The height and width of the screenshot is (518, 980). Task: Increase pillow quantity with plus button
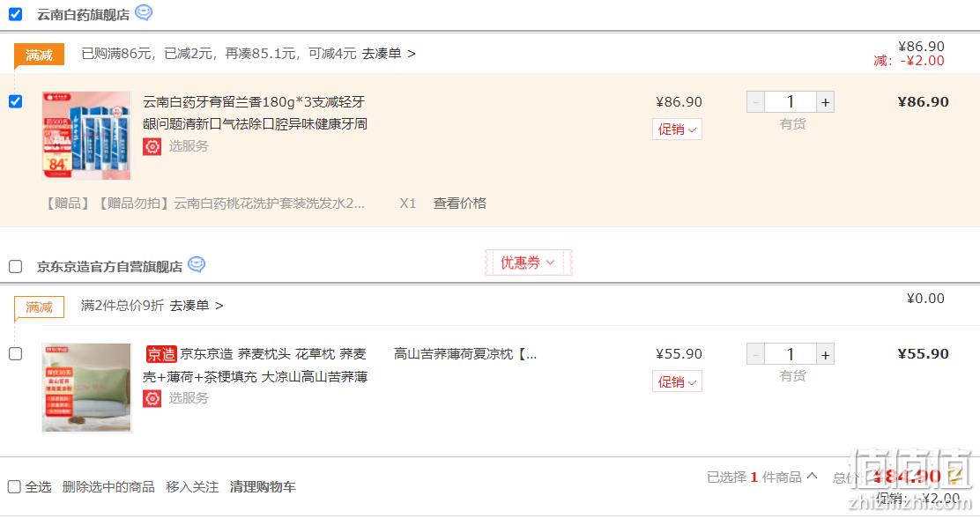point(825,354)
